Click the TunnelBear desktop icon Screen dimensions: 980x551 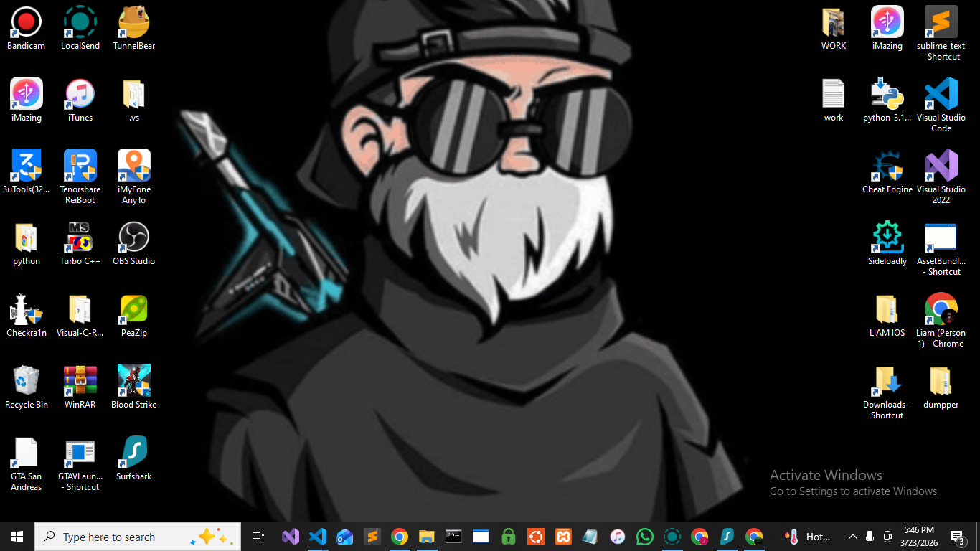click(134, 23)
